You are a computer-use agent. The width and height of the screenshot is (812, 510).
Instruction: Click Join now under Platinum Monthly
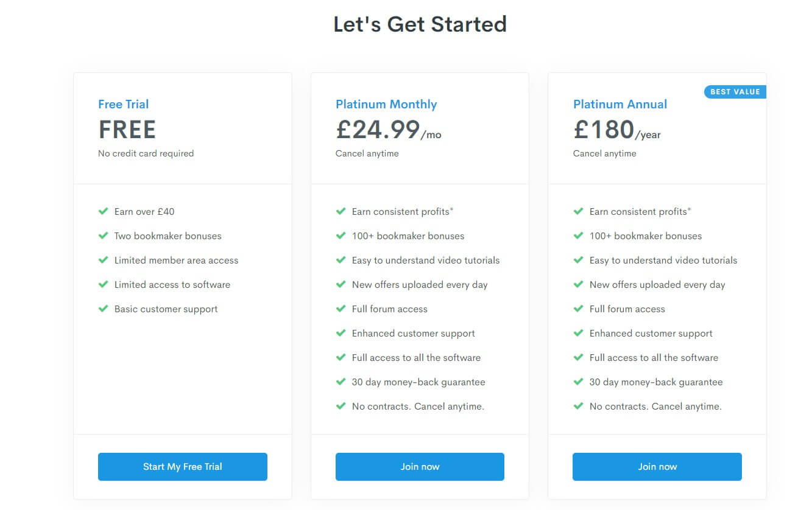coord(420,467)
